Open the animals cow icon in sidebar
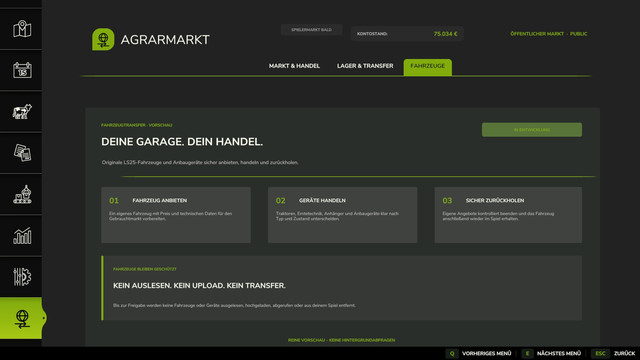 [x=22, y=111]
